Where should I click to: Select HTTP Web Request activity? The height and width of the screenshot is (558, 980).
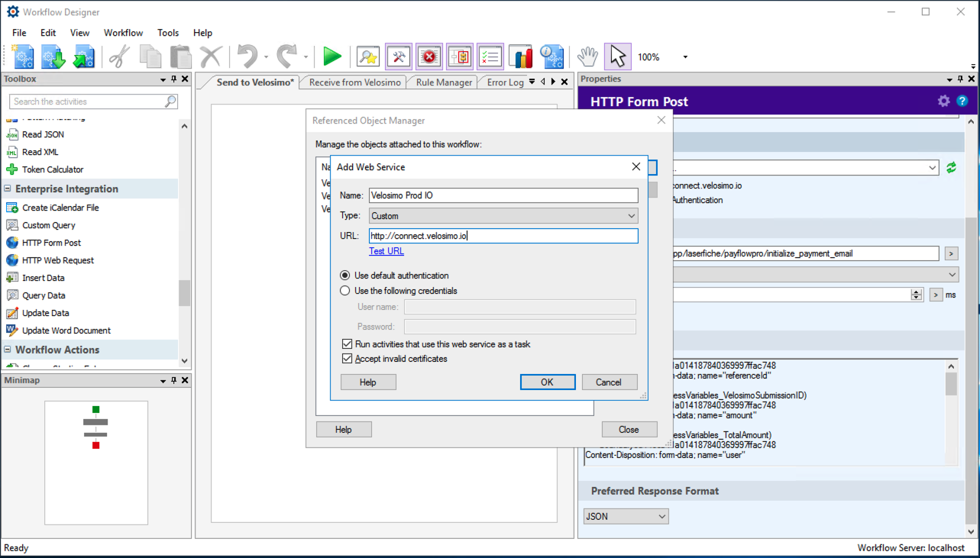pos(58,260)
